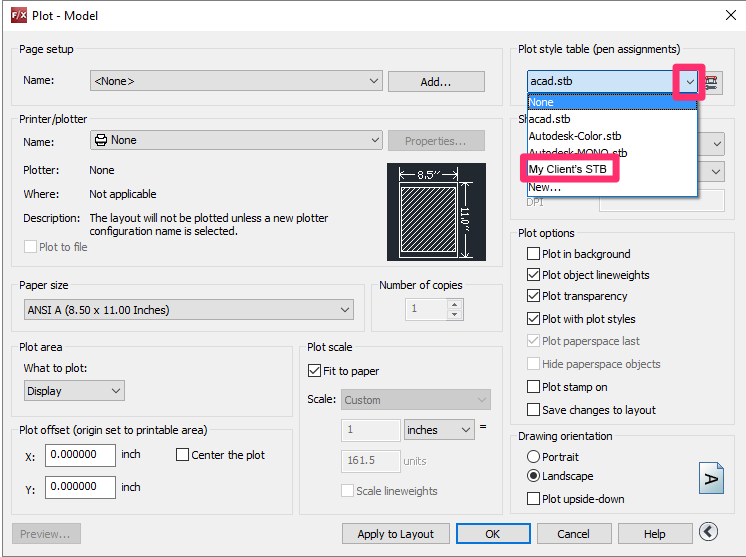The image size is (746, 557).
Task: Open the Scale Custom dropdown
Action: coord(416,400)
